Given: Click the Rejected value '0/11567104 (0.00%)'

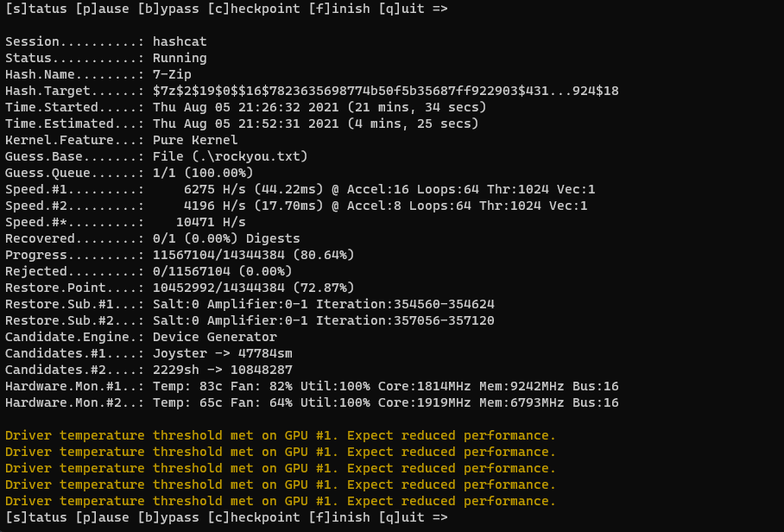Looking at the screenshot, I should click(x=222, y=271).
